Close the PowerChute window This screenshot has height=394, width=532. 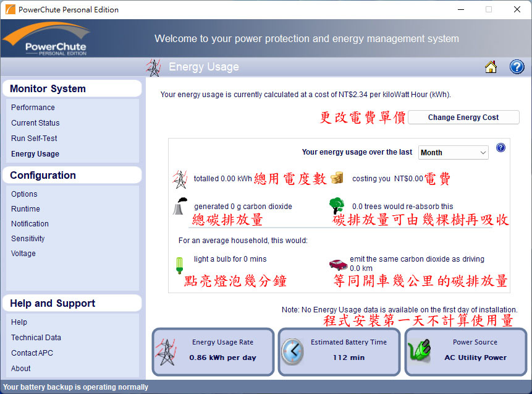point(517,9)
